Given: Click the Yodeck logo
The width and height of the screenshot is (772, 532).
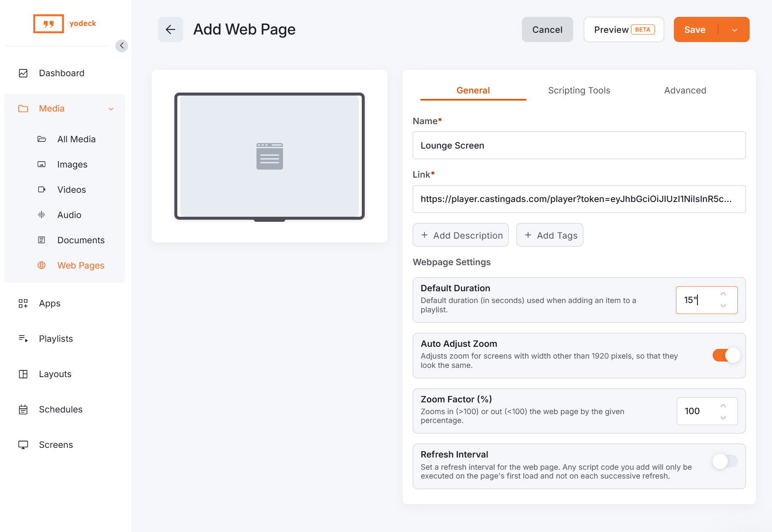Looking at the screenshot, I should click(65, 24).
